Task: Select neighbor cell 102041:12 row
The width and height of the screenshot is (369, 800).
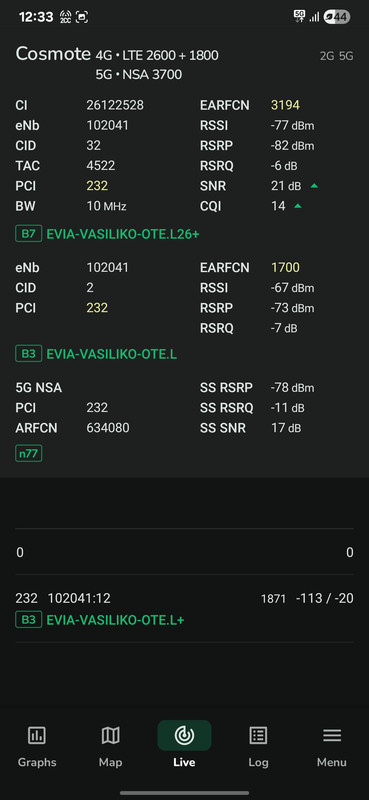Action: tap(184, 608)
